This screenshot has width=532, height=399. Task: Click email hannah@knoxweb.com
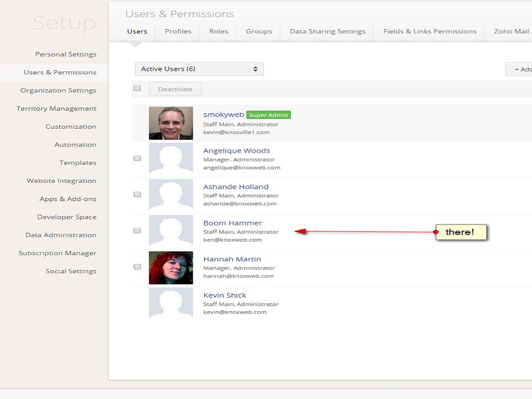(238, 276)
